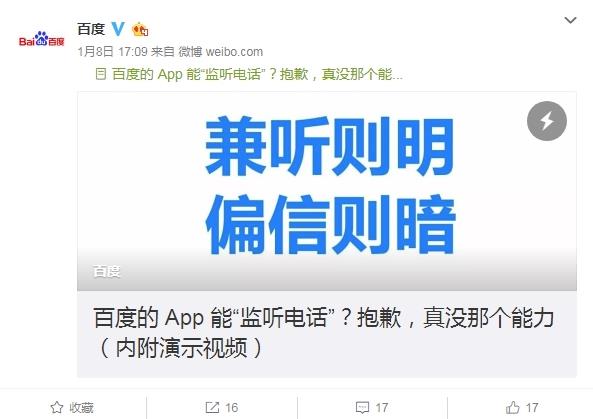Click the lightning bolt article icon
This screenshot has width=593, height=419.
546,121
